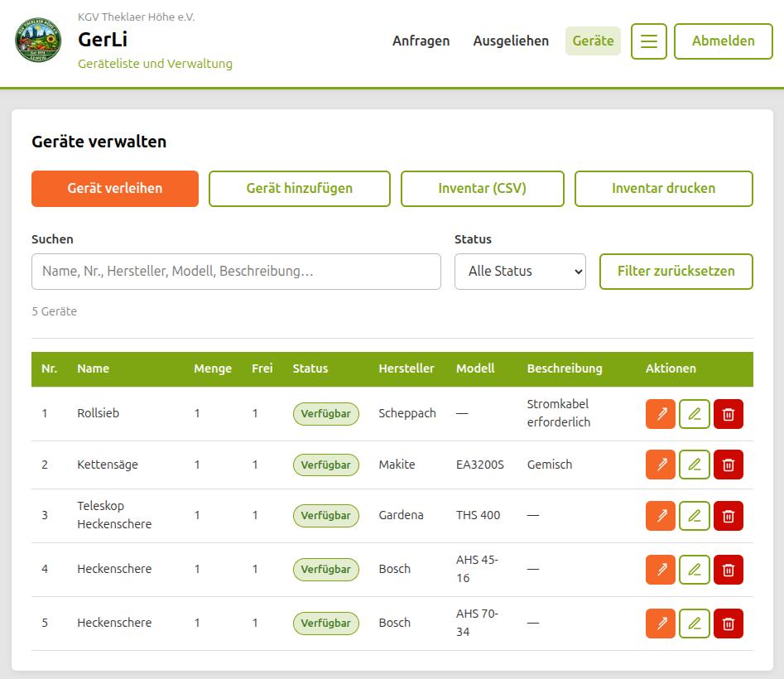The width and height of the screenshot is (784, 679).
Task: Click the Hersteller column header
Action: (x=406, y=368)
